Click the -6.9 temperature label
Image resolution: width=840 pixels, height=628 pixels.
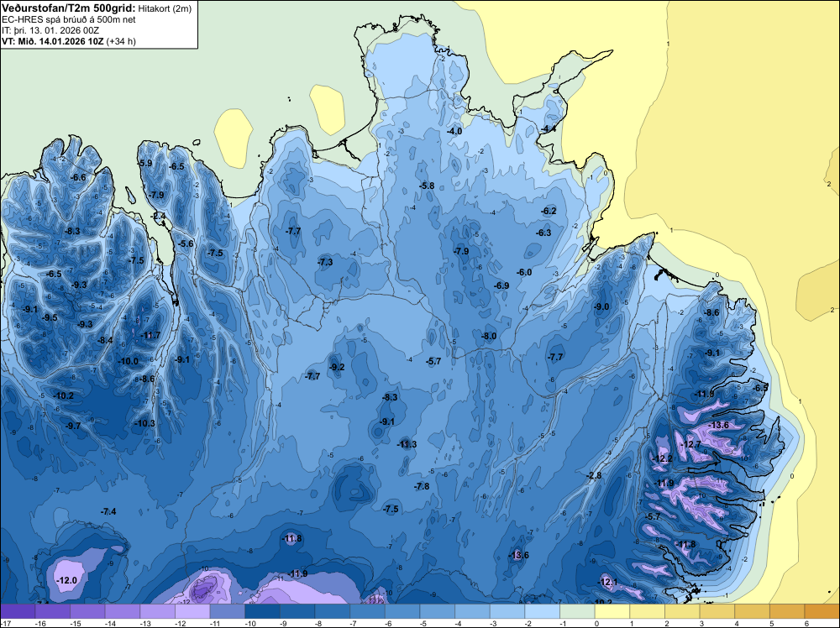click(501, 285)
